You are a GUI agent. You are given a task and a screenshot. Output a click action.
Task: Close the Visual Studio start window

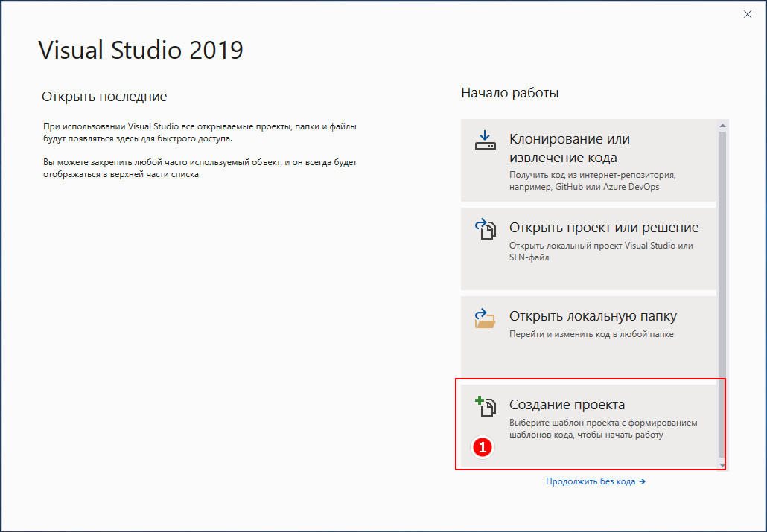[x=748, y=14]
